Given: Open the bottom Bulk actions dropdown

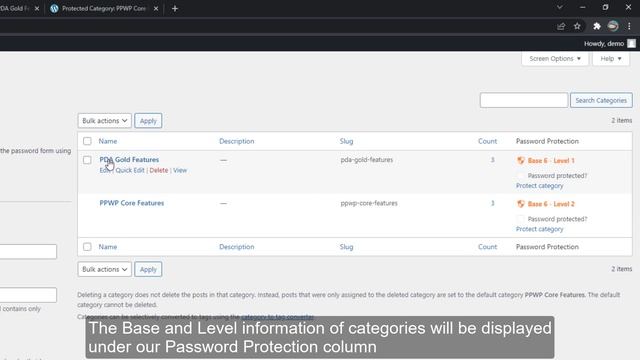Looking at the screenshot, I should pyautogui.click(x=104, y=269).
